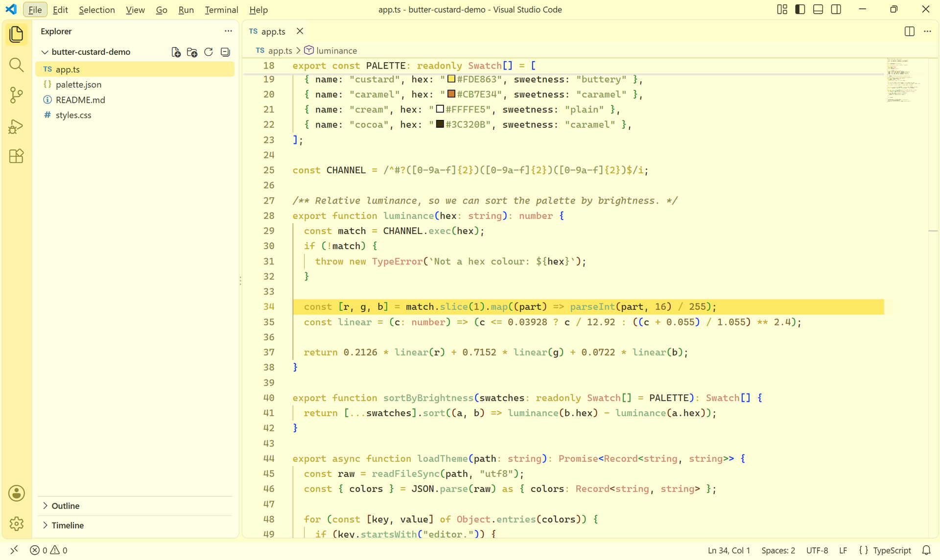The height and width of the screenshot is (560, 940).
Task: Toggle the bottom panel visibility
Action: (818, 9)
